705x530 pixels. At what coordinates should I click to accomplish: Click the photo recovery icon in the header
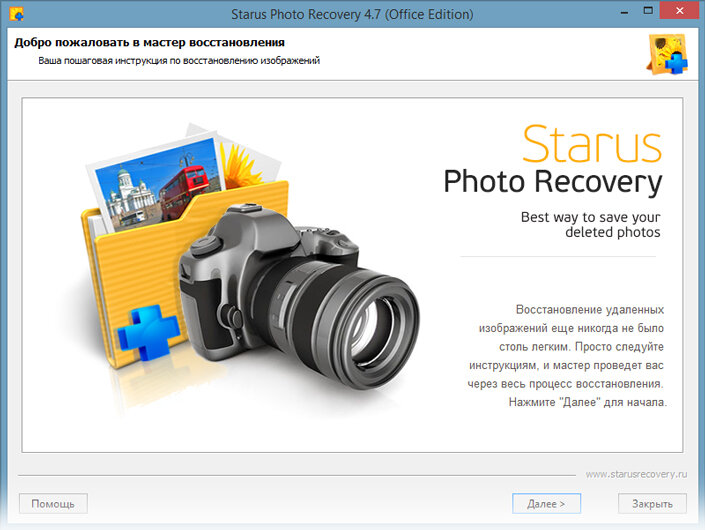click(668, 54)
